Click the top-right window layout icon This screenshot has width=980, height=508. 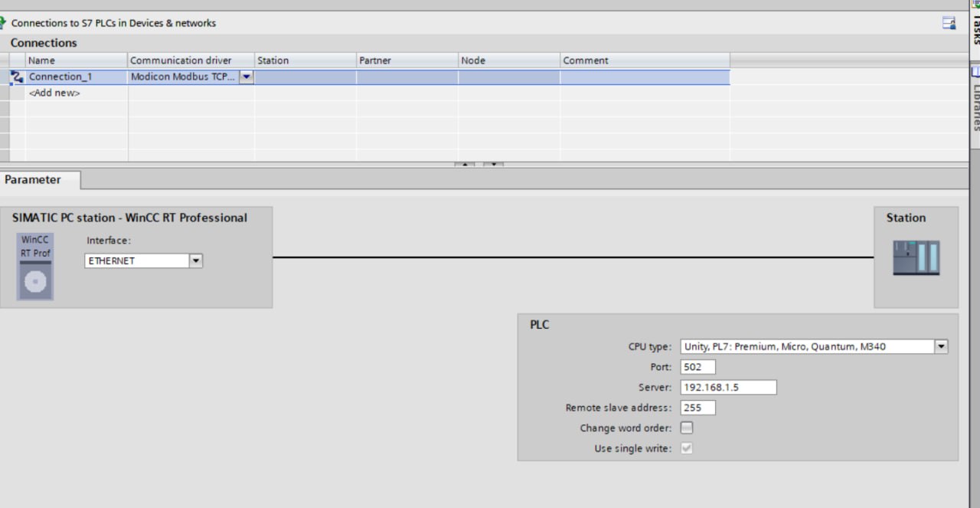[x=949, y=23]
